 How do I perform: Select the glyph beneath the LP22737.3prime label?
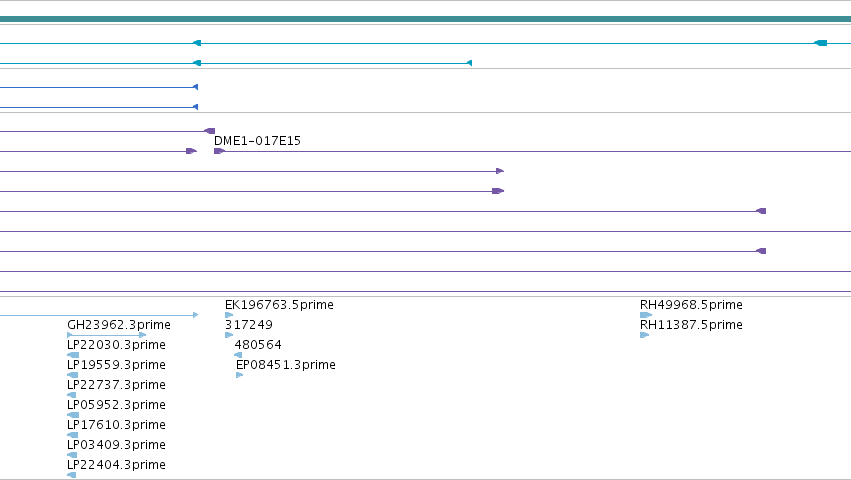point(71,395)
